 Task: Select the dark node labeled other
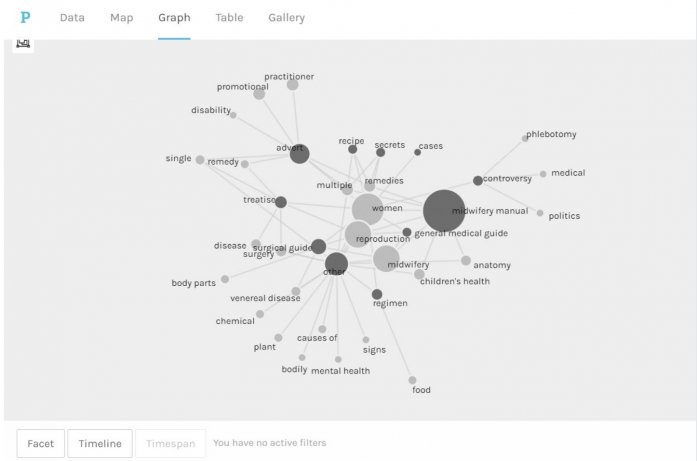click(x=336, y=264)
